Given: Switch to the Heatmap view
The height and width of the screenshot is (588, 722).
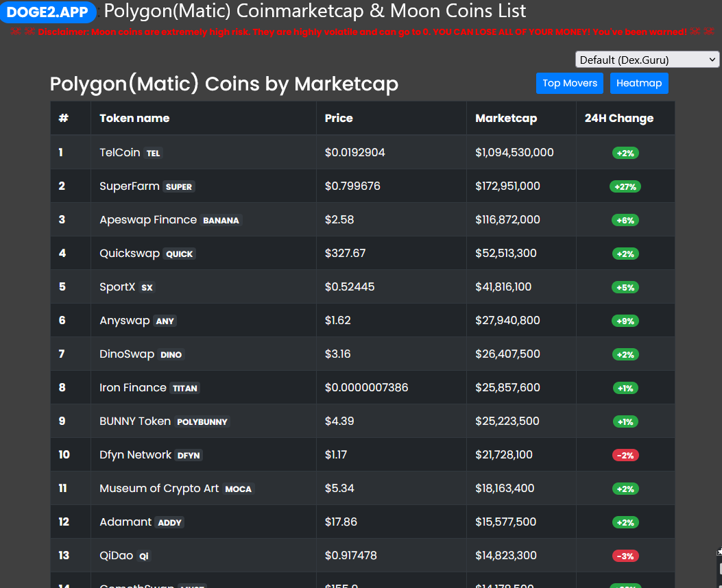Looking at the screenshot, I should pos(639,83).
